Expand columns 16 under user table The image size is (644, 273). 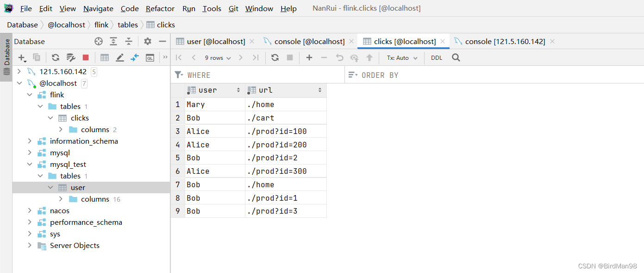point(61,199)
